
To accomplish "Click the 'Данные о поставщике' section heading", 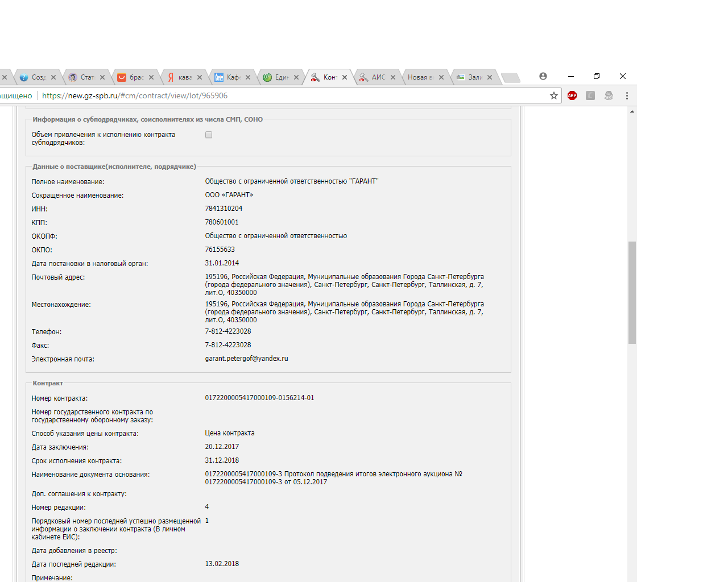I will point(114,167).
